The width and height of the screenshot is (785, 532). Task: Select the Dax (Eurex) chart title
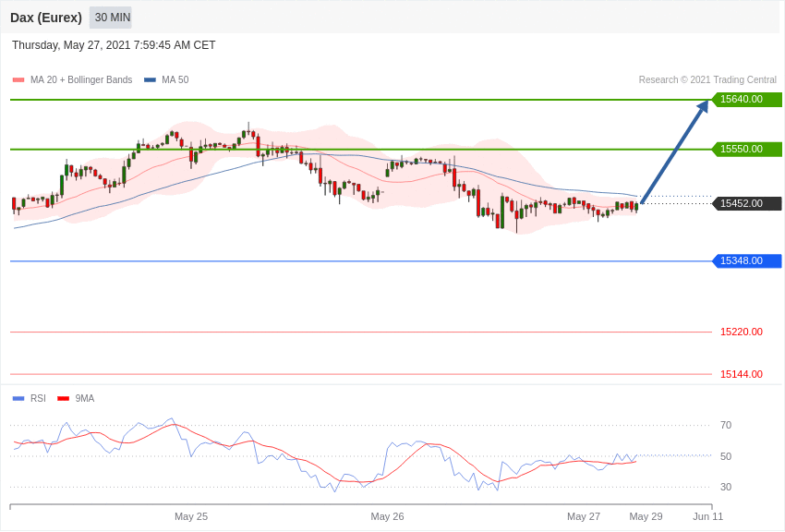pyautogui.click(x=46, y=18)
